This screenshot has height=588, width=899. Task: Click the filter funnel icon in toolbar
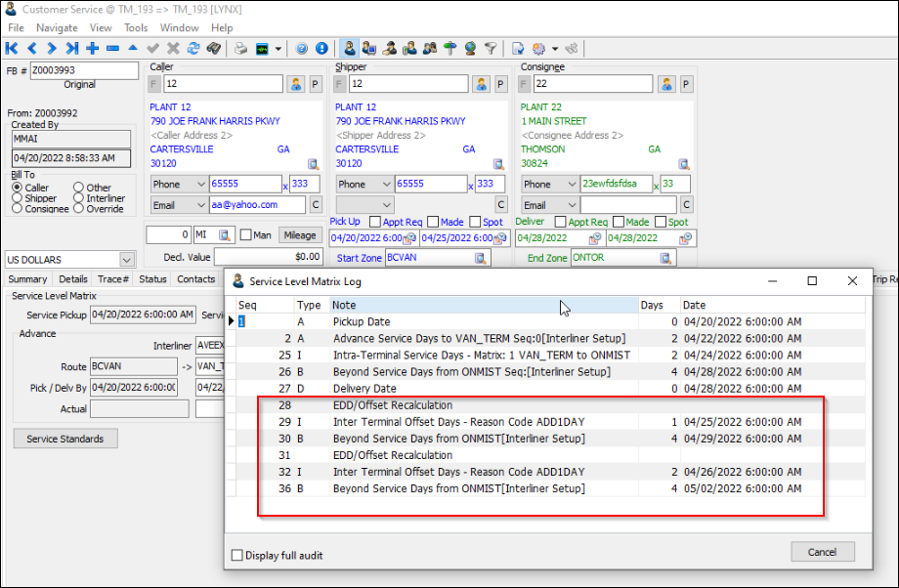click(x=491, y=48)
